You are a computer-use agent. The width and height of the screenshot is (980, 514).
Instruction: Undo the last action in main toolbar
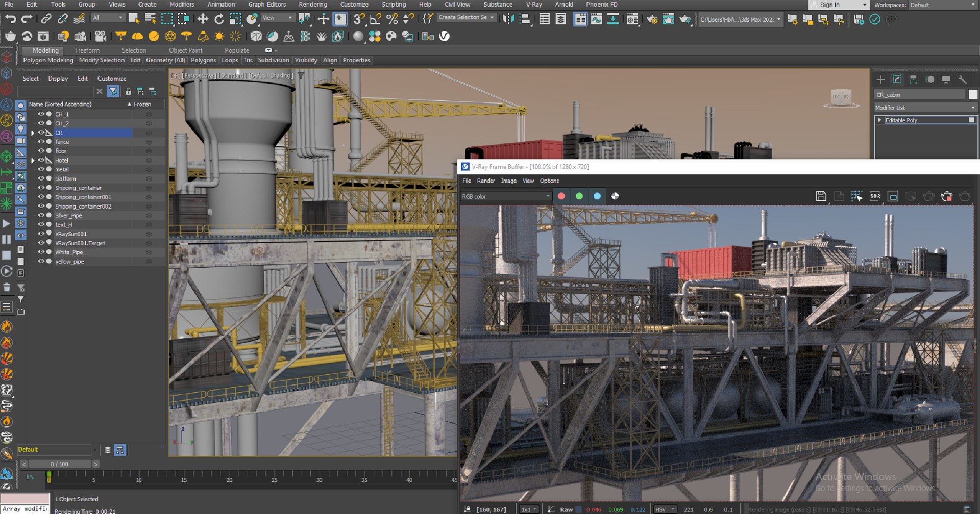point(10,19)
